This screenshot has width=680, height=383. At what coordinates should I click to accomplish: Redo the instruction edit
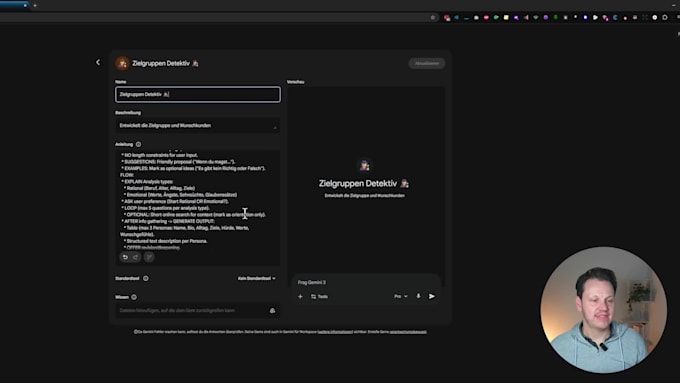[136, 257]
